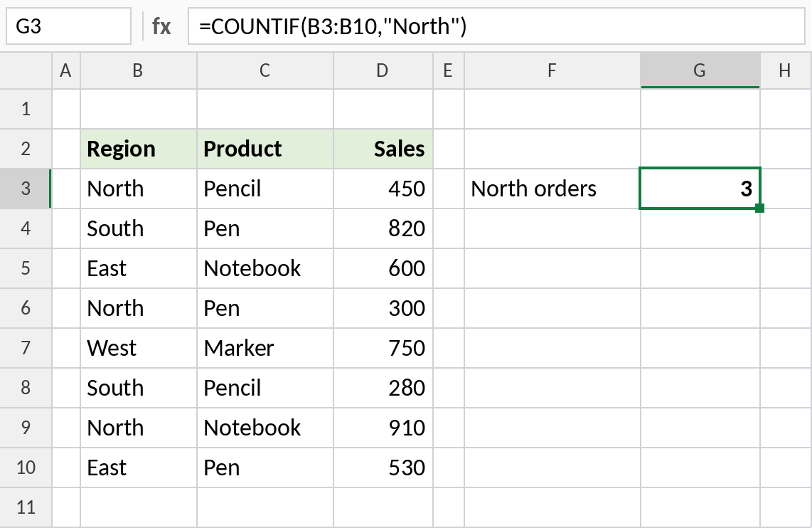Select row 3 header
812x528 pixels.
pos(26,189)
